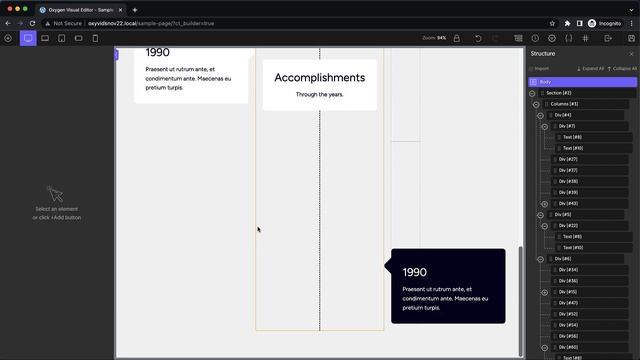Select the Div [#38] row
The image size is (640, 360).
tap(589, 181)
